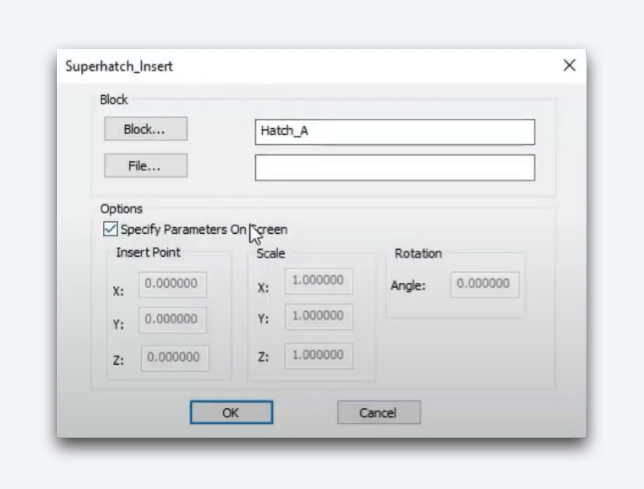This screenshot has height=489, width=644.
Task: Click the Rotation group label
Action: 417,253
